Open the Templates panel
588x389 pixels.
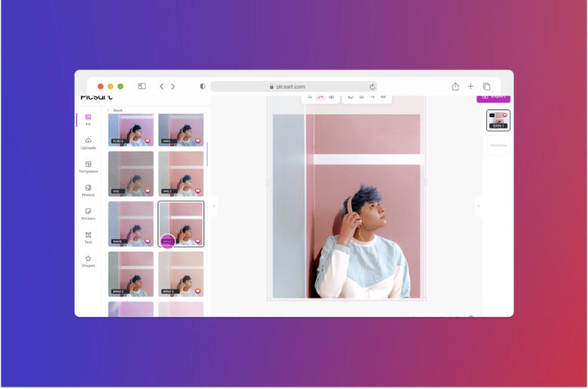[x=88, y=167]
